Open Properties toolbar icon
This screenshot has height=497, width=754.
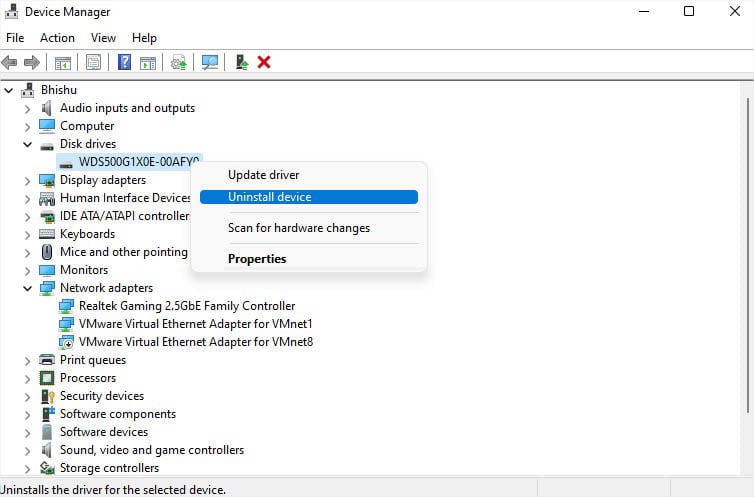93,62
